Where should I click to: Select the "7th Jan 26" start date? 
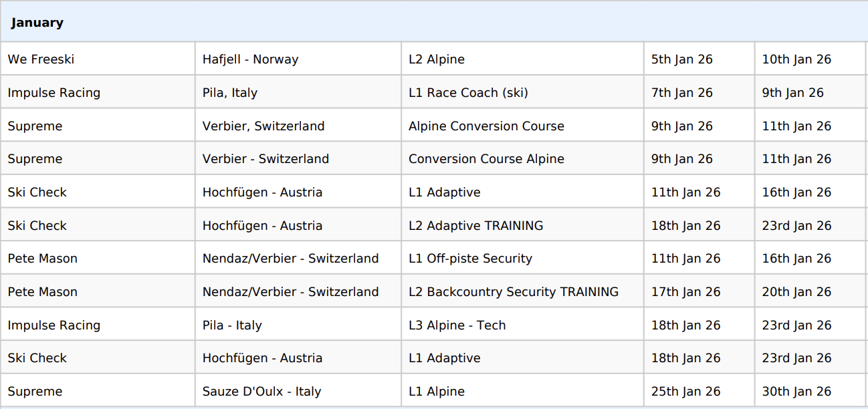coord(681,93)
